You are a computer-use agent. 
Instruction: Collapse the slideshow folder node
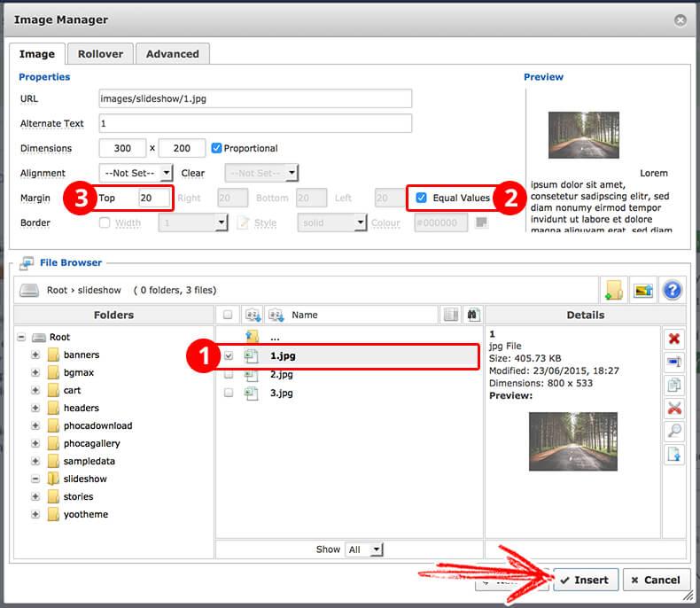click(x=35, y=479)
